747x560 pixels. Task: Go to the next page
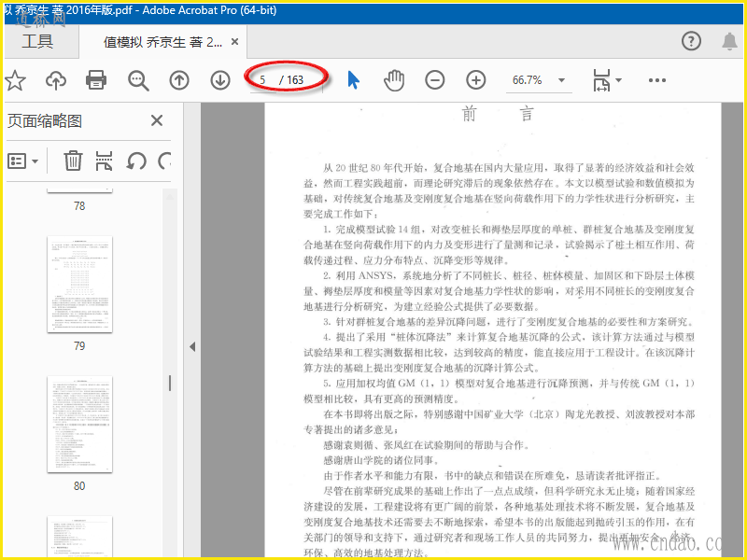pos(220,80)
